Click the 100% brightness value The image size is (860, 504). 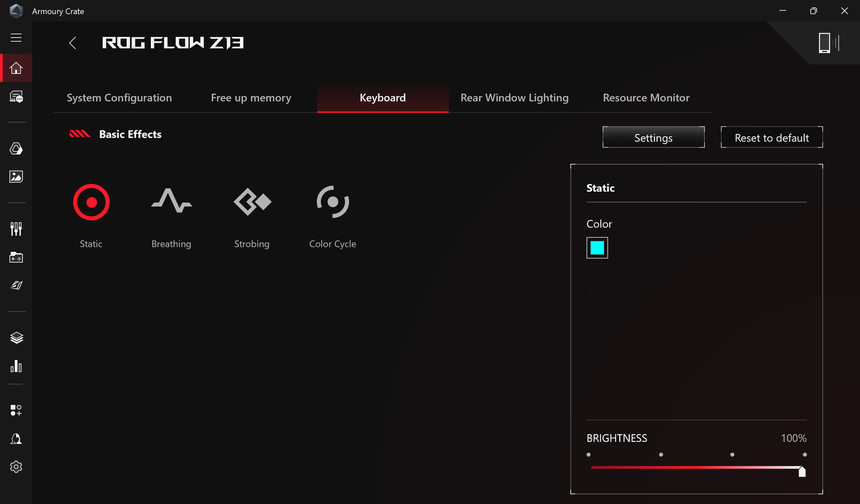794,438
